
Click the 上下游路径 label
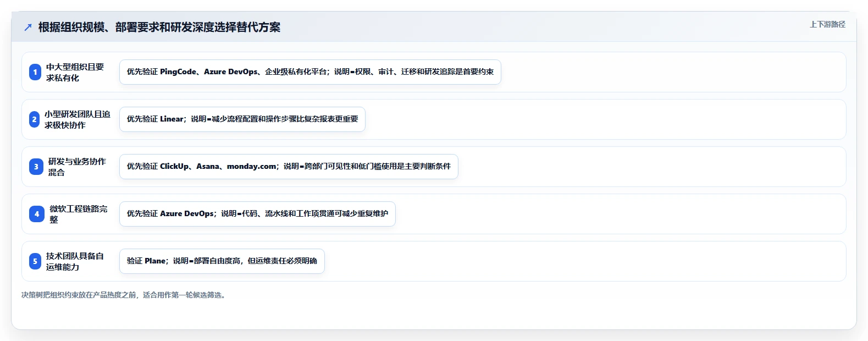coord(827,24)
